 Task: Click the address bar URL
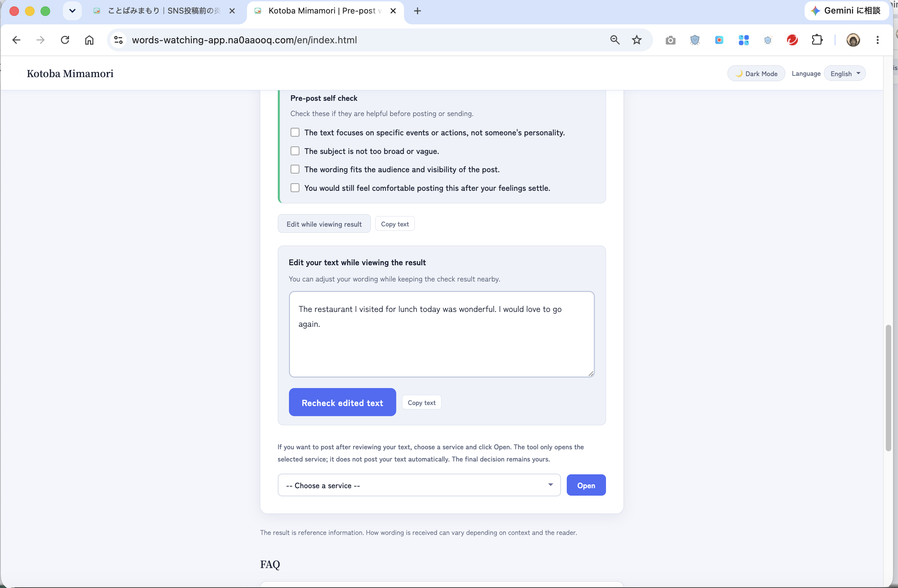(245, 40)
